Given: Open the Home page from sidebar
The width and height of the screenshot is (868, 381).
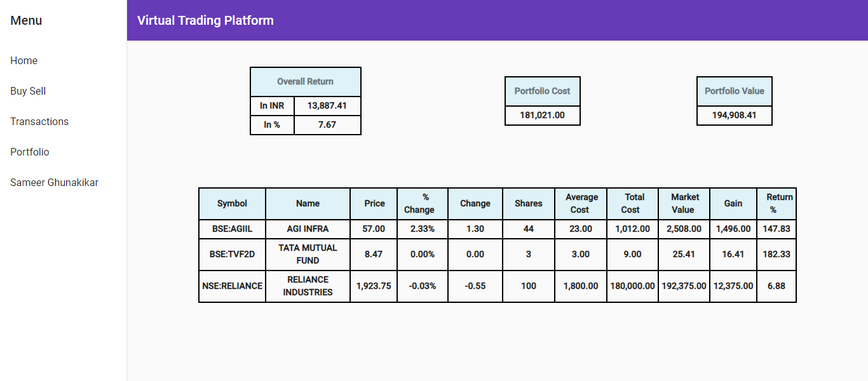Looking at the screenshot, I should pyautogui.click(x=24, y=60).
